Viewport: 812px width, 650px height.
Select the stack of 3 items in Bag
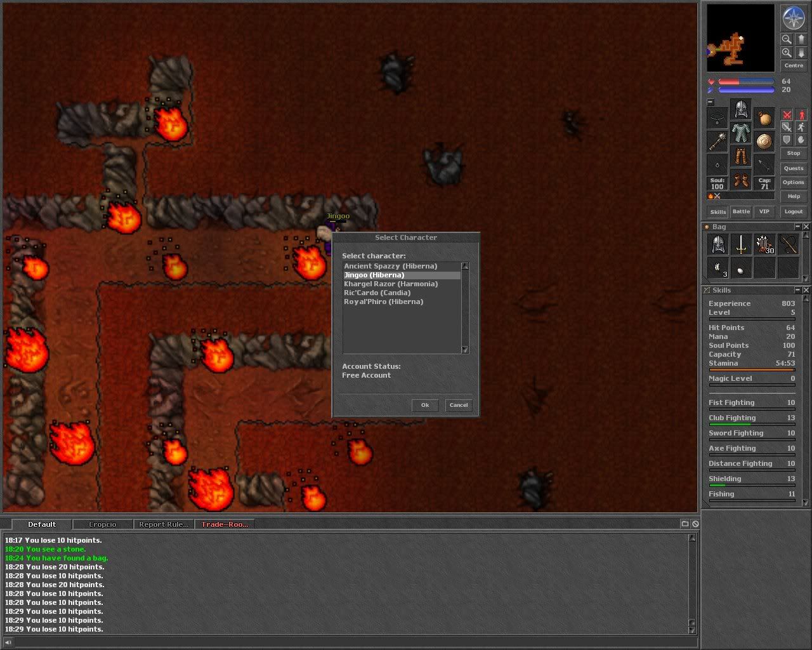[717, 268]
